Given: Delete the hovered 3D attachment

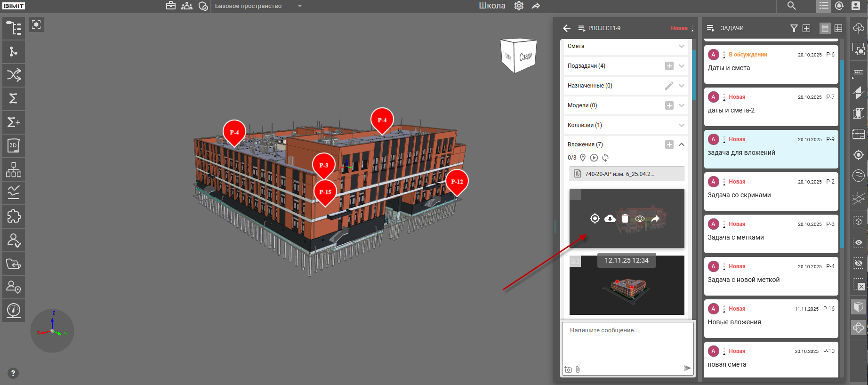Looking at the screenshot, I should click(x=625, y=218).
